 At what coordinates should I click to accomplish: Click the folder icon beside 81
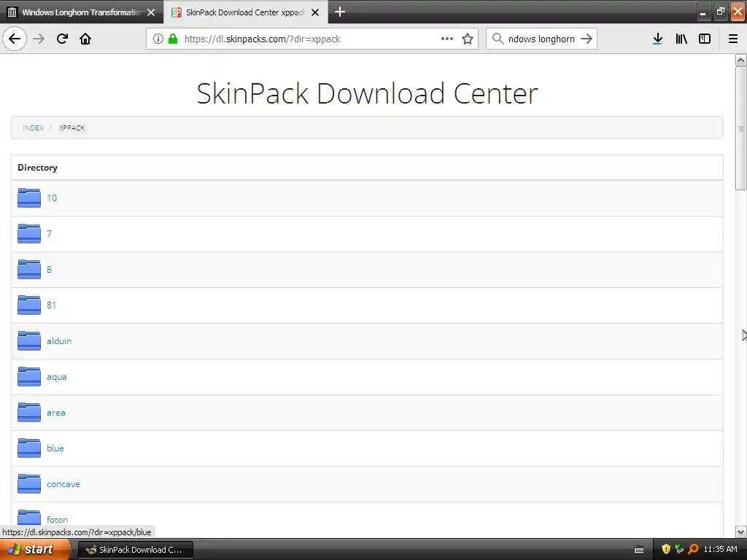[29, 306]
